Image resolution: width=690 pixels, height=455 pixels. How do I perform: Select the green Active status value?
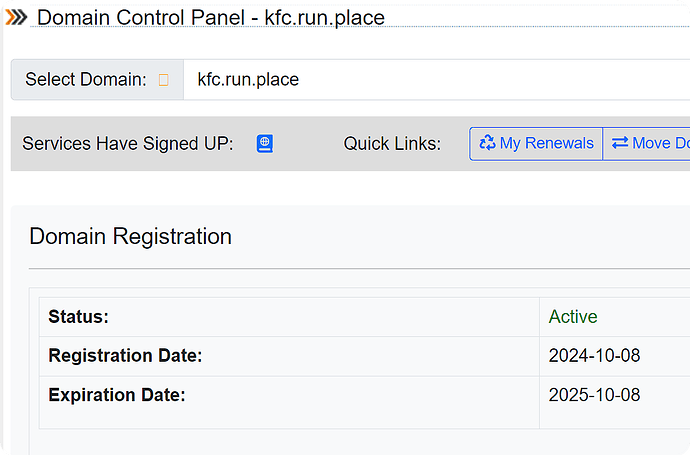tap(573, 317)
